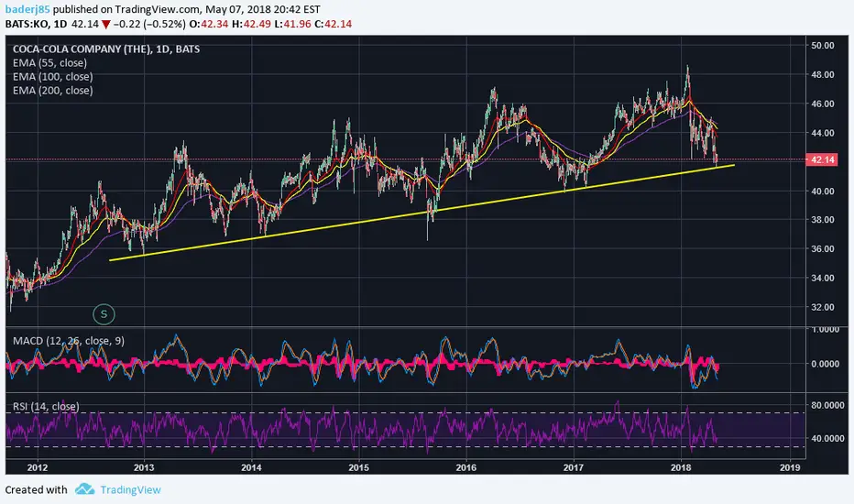Click the baderj85 author link
Screen dimensions: 854x504
pos(27,9)
